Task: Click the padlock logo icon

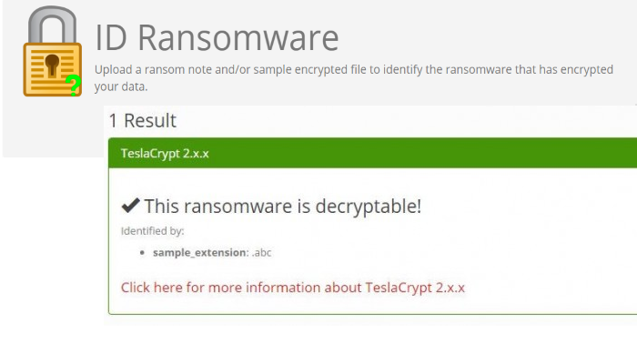Action: 51,55
